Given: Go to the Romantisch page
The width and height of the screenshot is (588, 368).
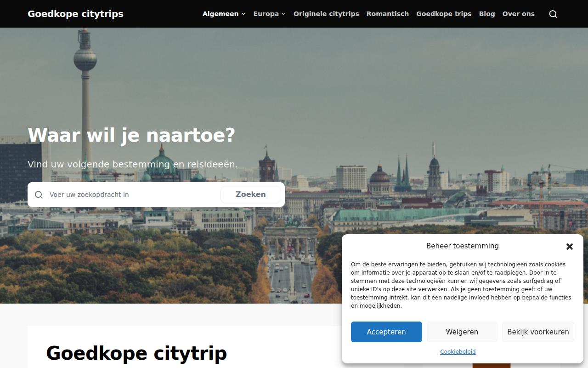Looking at the screenshot, I should (388, 14).
